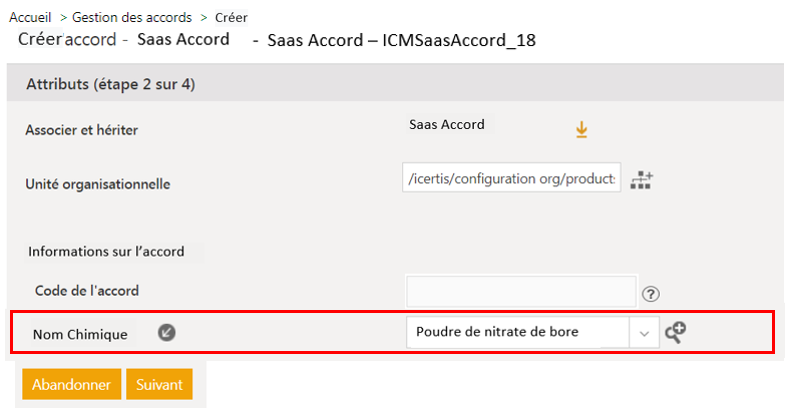The height and width of the screenshot is (408, 789).
Task: Click the arrow icon beside Nom Chimique
Action: click(x=168, y=333)
